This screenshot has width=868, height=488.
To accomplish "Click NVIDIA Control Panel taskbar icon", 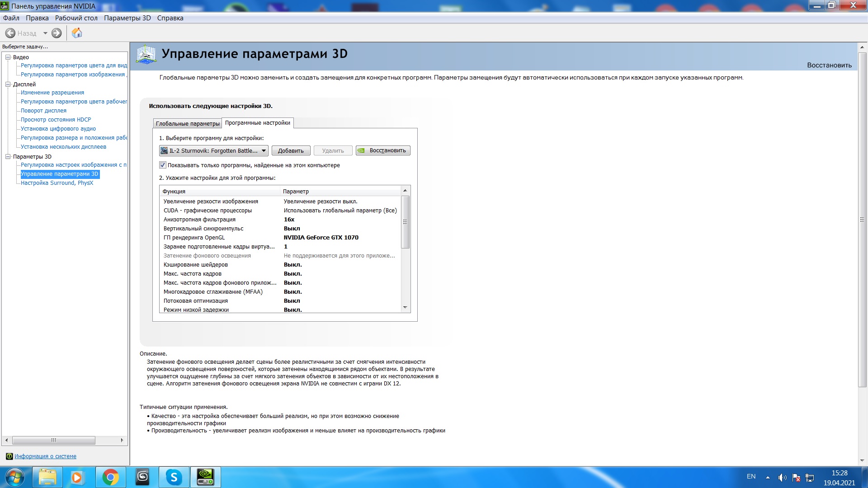I will (206, 478).
